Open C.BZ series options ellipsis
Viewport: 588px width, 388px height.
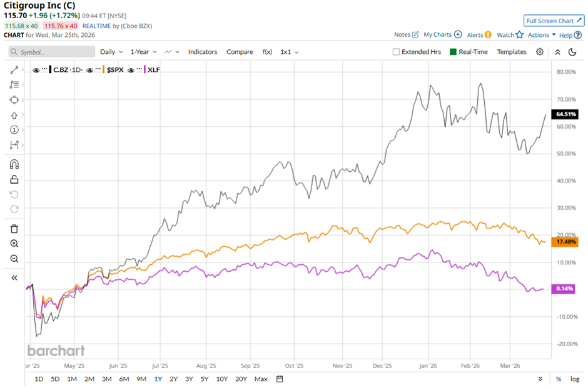click(x=44, y=69)
